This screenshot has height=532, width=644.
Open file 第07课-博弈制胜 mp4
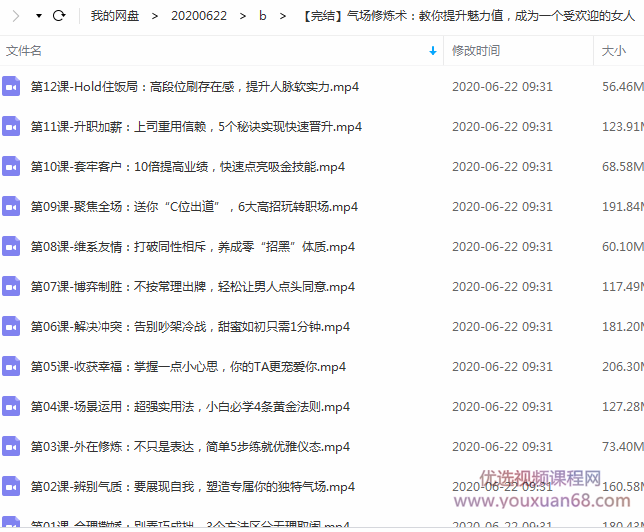coord(192,287)
